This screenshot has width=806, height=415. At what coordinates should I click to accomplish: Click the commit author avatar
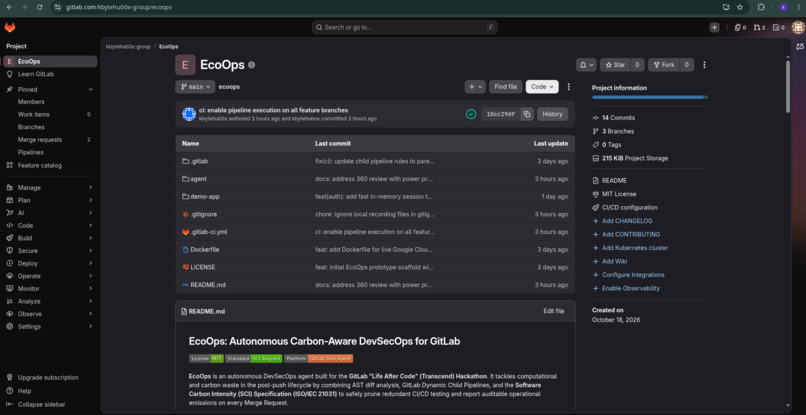(x=189, y=114)
